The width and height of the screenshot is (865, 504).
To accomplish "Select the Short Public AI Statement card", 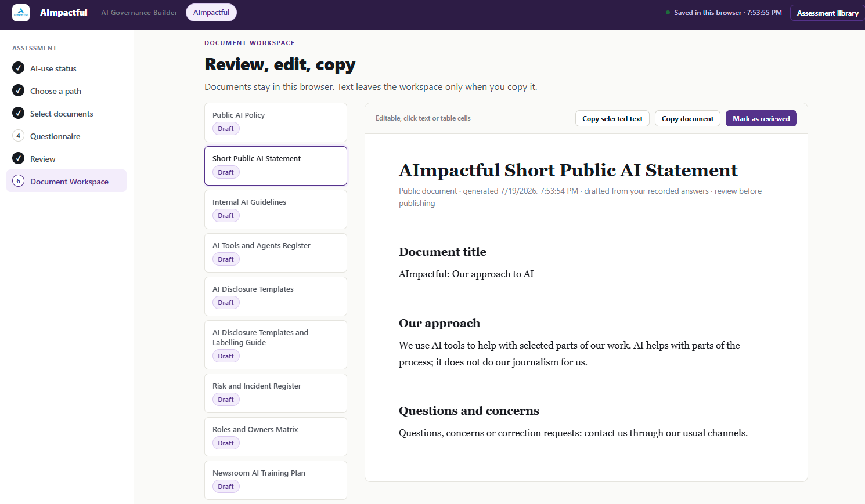I will [x=276, y=166].
